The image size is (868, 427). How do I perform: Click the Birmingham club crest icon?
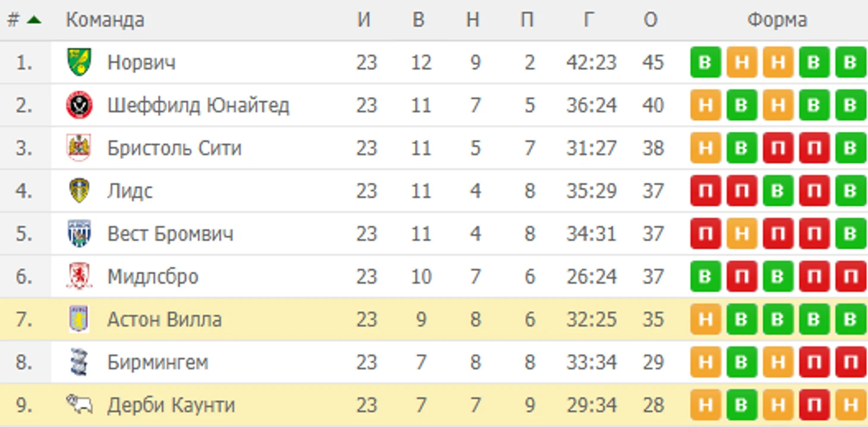[x=79, y=362]
